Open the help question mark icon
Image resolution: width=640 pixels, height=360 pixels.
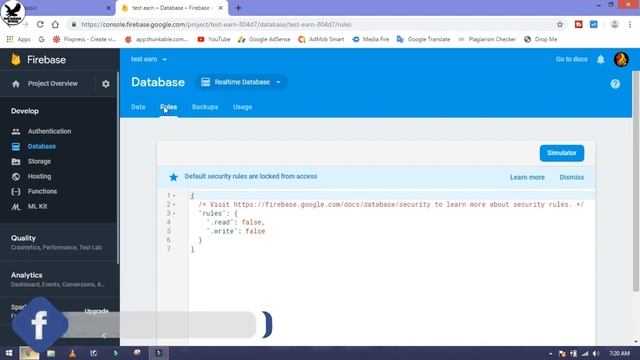615,84
